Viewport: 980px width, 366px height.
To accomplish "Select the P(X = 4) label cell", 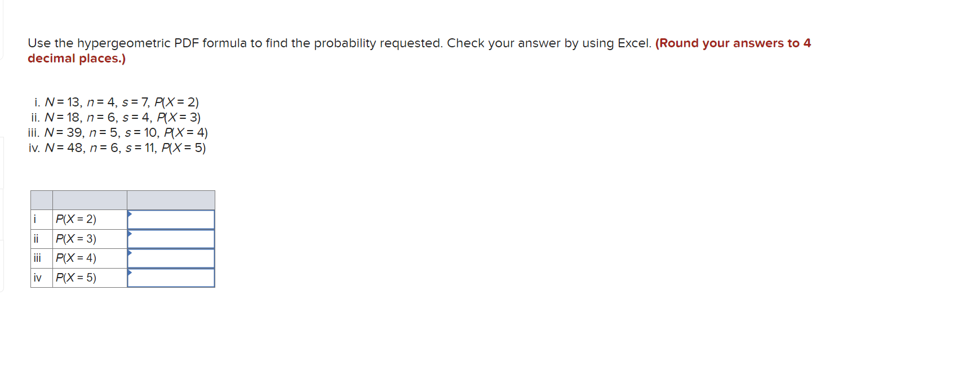I will coord(76,258).
